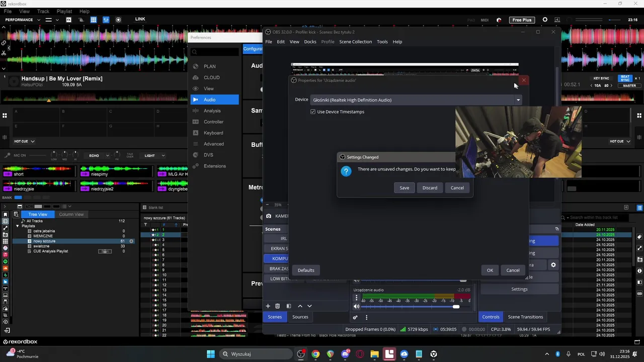Toggle the LINK button in rekordbox toolbar
644x362 pixels.
(x=140, y=19)
